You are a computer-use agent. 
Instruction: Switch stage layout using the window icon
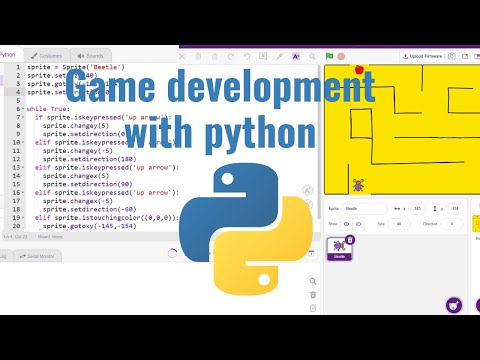465,56
